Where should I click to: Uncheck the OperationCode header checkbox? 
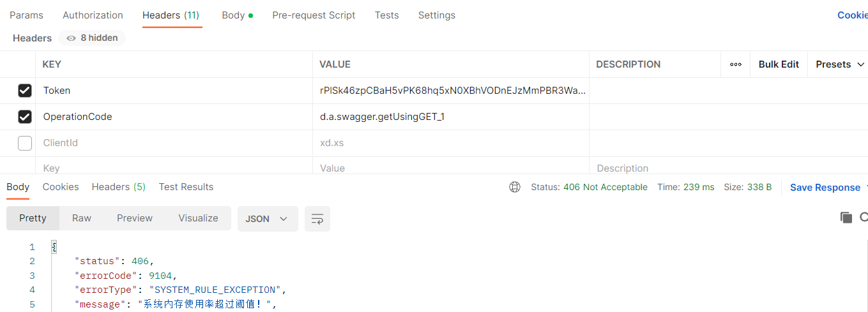[x=25, y=117]
